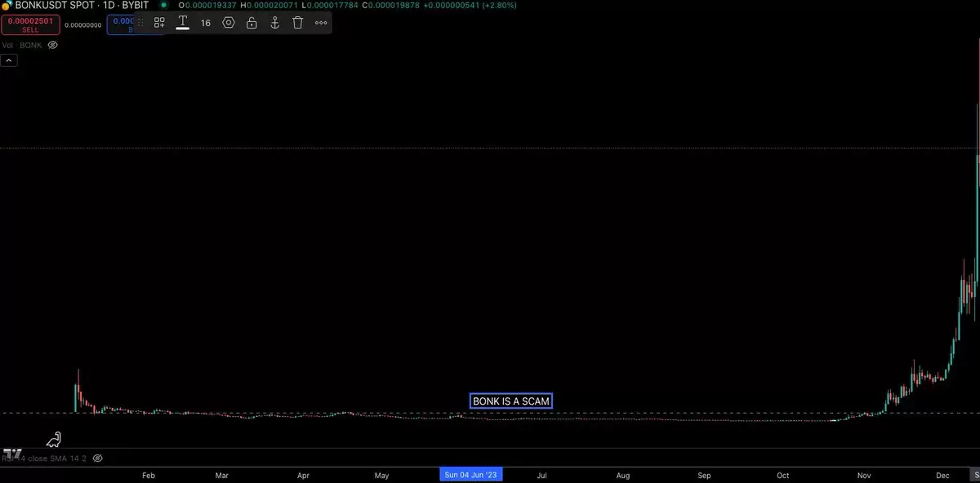980x483 pixels.
Task: Click the open price value O0.000019337
Action: click(207, 5)
